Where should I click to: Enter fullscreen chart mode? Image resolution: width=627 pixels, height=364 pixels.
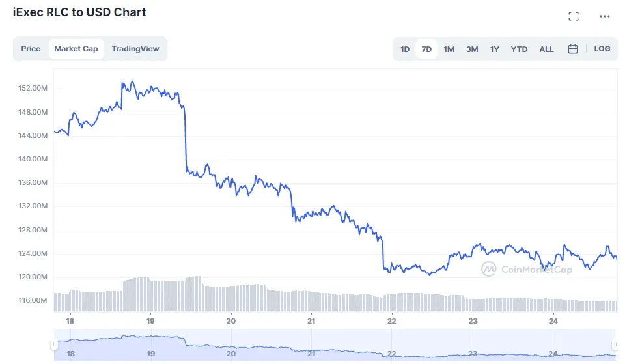pos(574,16)
